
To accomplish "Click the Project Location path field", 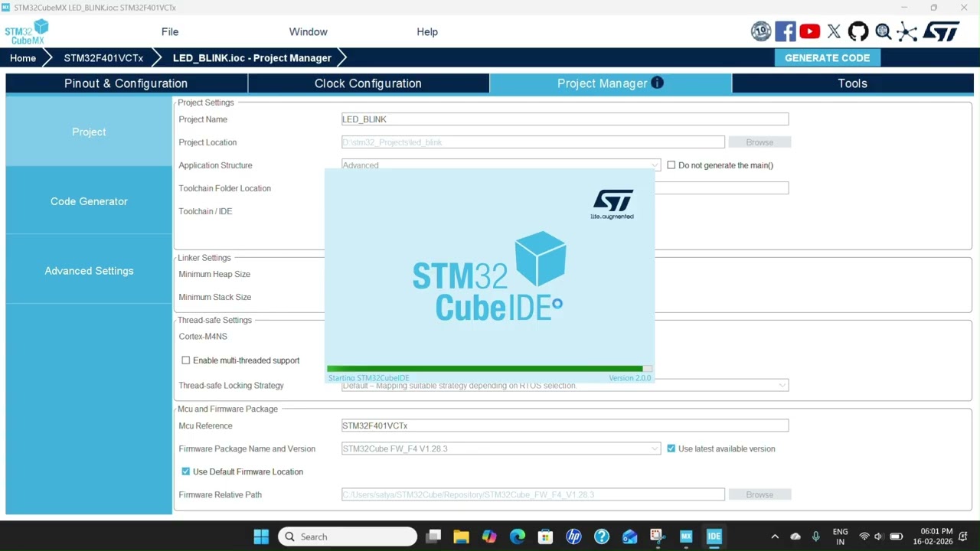I will tap(533, 142).
